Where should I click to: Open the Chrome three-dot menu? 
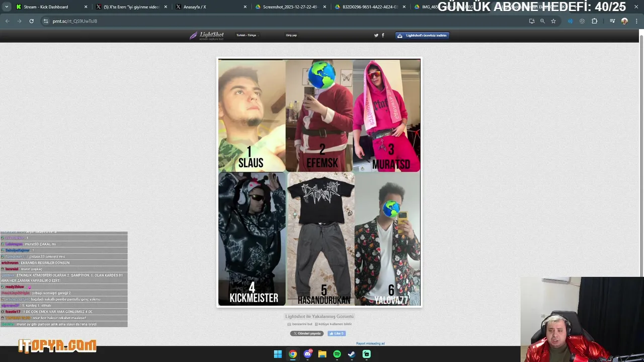[x=636, y=21]
